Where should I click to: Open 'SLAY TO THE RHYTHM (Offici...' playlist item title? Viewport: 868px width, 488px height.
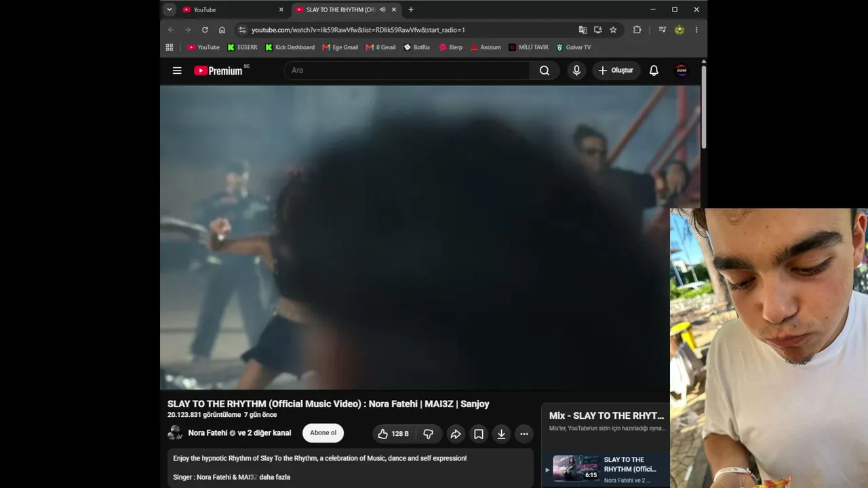pyautogui.click(x=630, y=464)
